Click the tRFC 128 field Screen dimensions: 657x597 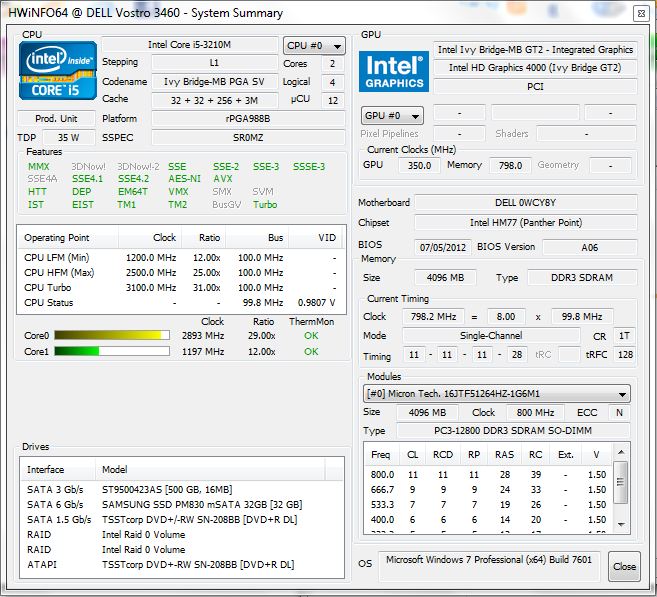(625, 355)
